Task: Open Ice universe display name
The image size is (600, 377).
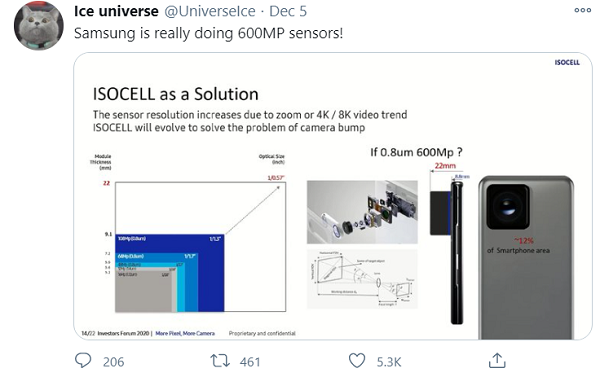Action: pos(116,11)
